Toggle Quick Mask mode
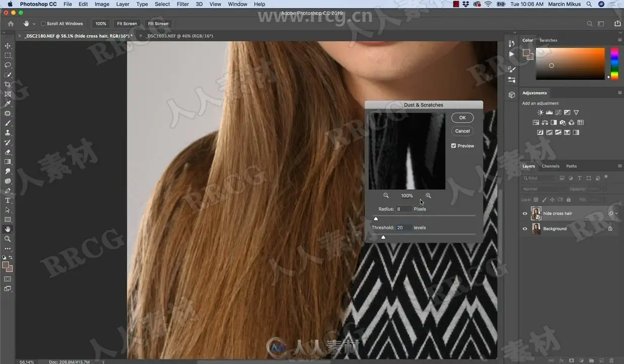Image resolution: width=624 pixels, height=364 pixels. tap(8, 279)
